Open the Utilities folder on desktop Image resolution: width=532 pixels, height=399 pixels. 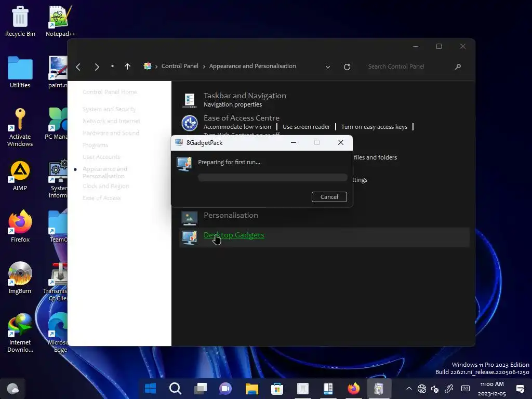[x=20, y=72]
